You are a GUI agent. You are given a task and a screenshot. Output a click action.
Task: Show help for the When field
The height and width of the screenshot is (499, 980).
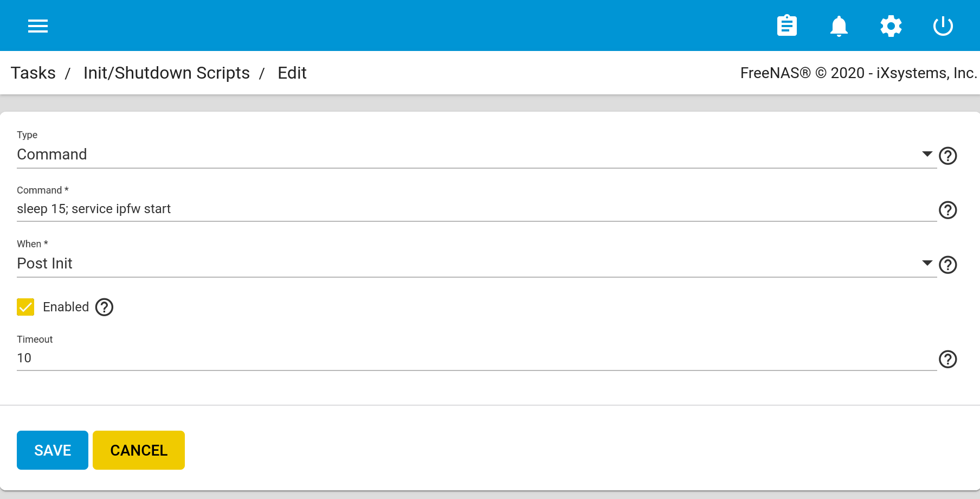click(x=947, y=265)
